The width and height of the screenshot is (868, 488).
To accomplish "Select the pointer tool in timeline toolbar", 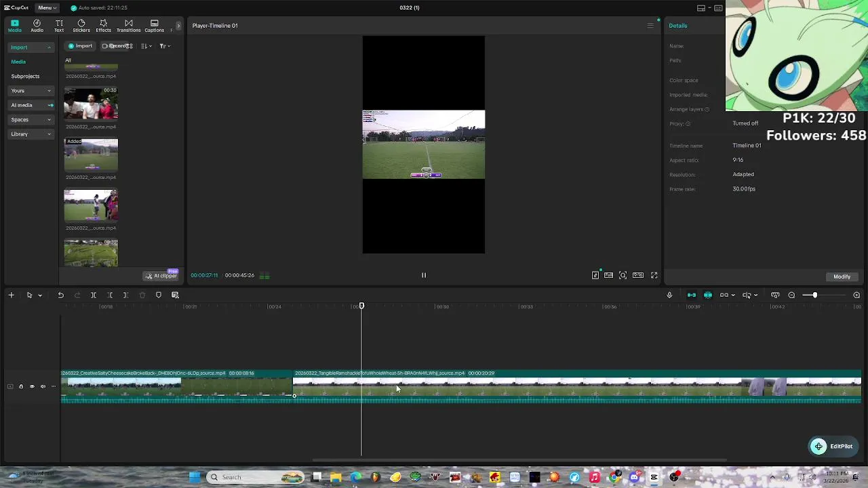I will (29, 295).
